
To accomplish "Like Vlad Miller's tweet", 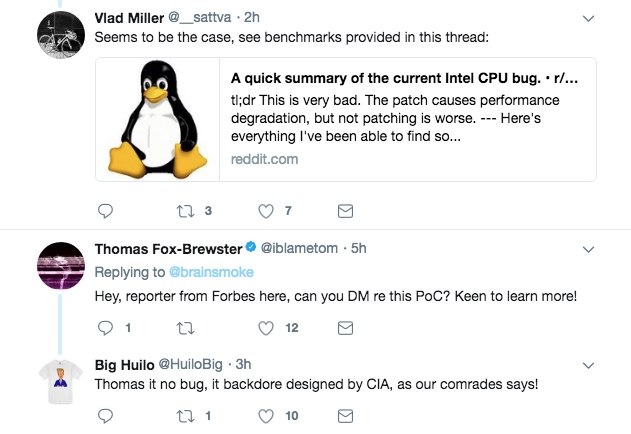I will [x=266, y=211].
